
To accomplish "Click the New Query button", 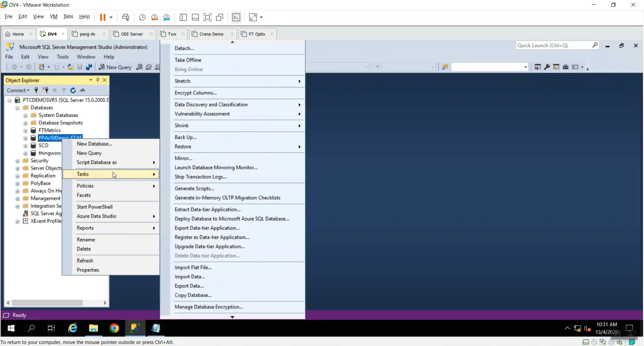I will coord(115,67).
